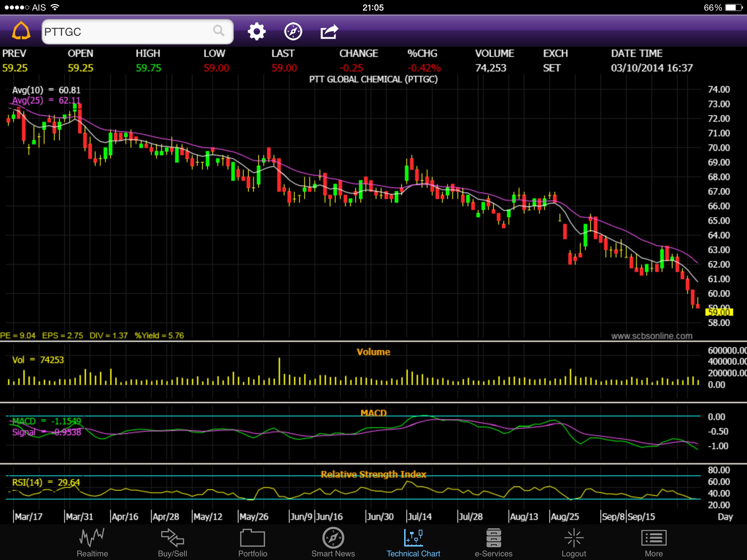
Task: Tap the magnifier search icon
Action: point(218,31)
